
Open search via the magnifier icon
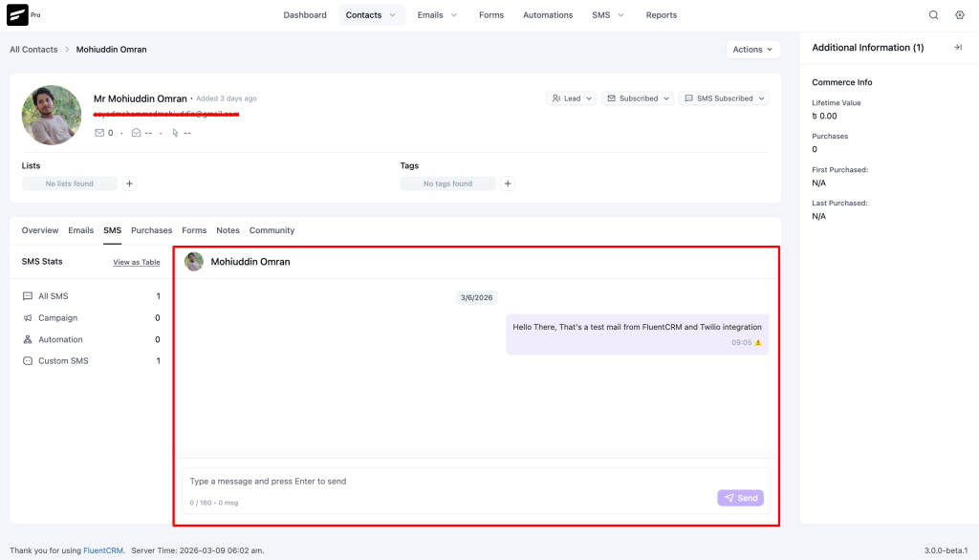tap(933, 14)
